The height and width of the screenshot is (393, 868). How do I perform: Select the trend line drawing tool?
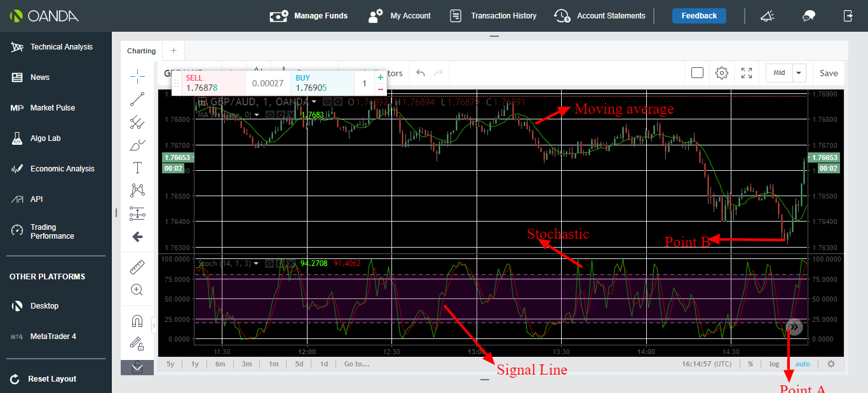pyautogui.click(x=137, y=99)
